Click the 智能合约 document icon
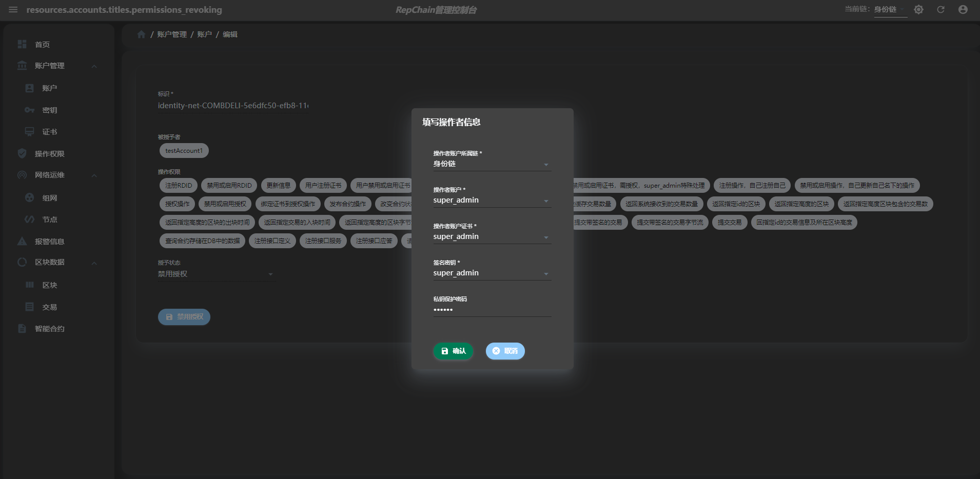Image resolution: width=980 pixels, height=479 pixels. pyautogui.click(x=22, y=328)
